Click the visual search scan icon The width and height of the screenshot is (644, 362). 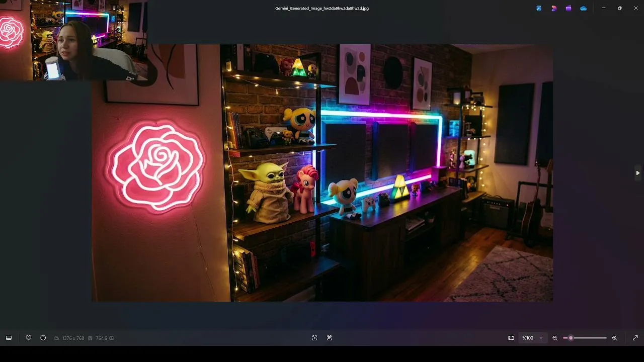point(314,338)
